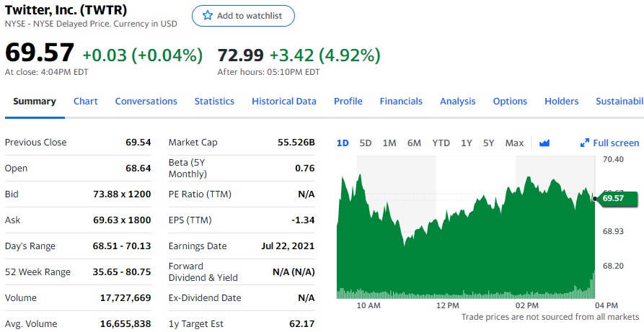This screenshot has width=644, height=332.
Task: Switch to the Options tab
Action: [510, 102]
